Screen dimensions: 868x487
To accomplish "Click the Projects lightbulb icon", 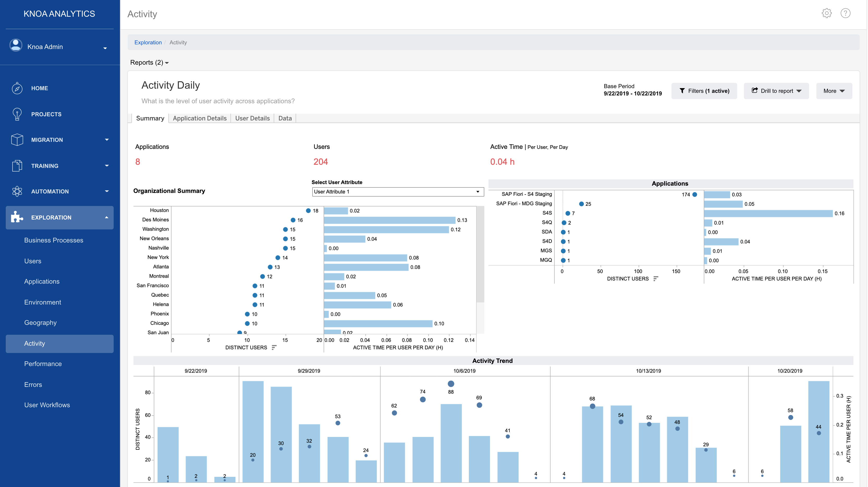I will click(x=17, y=114).
